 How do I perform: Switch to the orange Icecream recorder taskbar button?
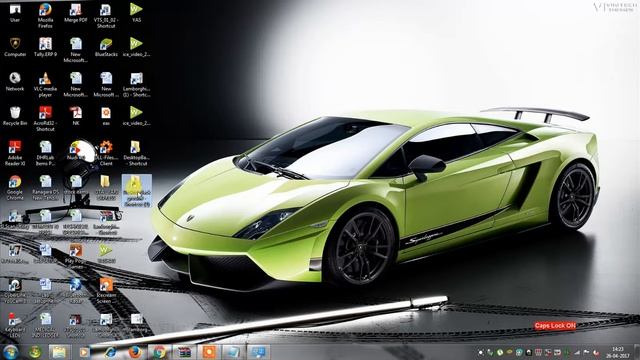pos(209,352)
